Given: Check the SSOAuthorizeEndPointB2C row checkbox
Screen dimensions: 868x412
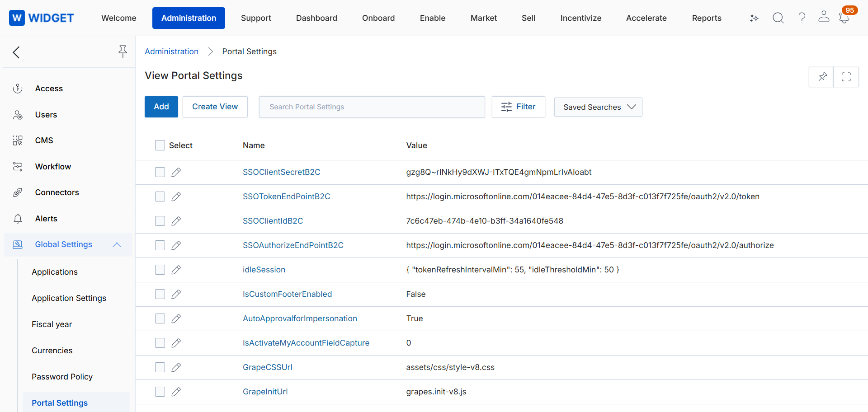Looking at the screenshot, I should point(160,245).
